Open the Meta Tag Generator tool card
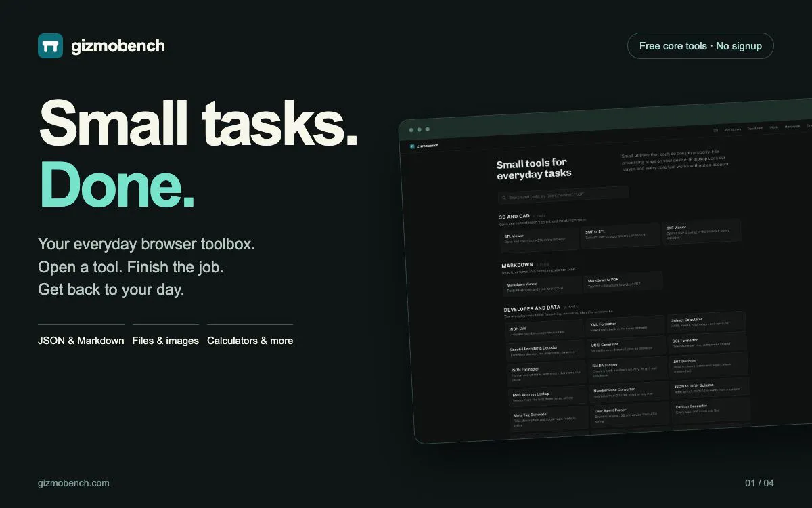812x508 pixels. [550, 419]
